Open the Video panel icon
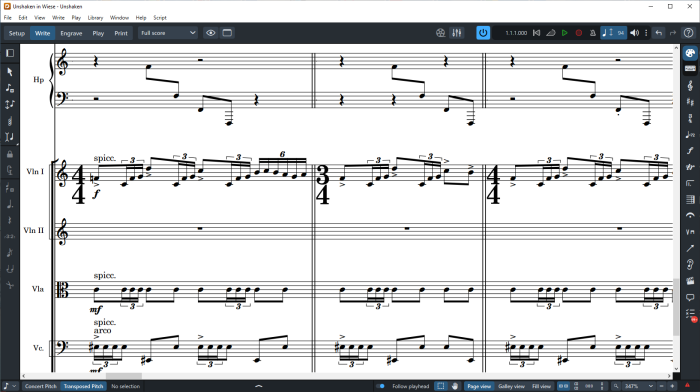 coord(690,281)
